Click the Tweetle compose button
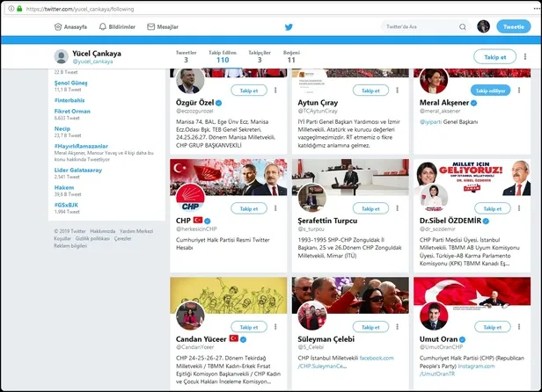 [x=514, y=26]
